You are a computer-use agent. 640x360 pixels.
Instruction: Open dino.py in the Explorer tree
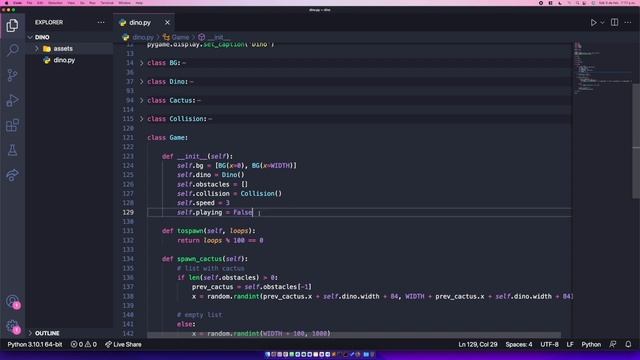point(64,60)
